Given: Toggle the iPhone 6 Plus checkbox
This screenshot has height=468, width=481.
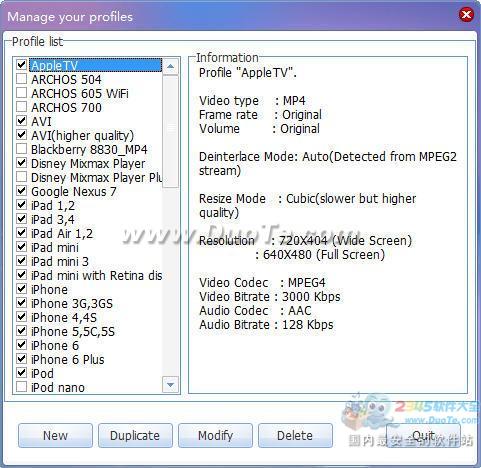Looking at the screenshot, I should tap(21, 359).
